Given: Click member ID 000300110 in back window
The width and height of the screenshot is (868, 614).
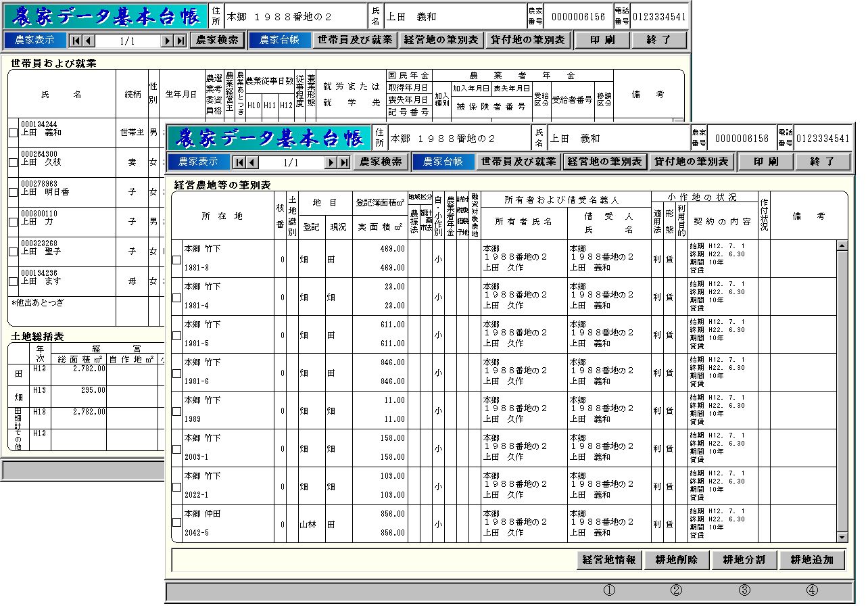Looking at the screenshot, I should coord(39,213).
